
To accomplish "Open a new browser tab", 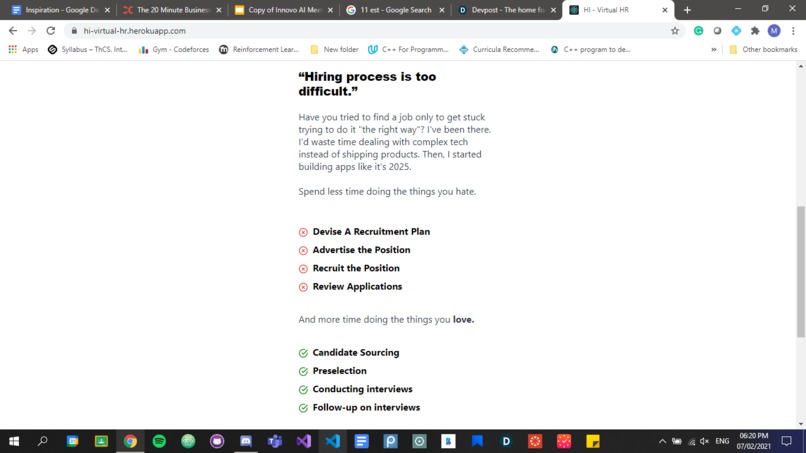I will [687, 10].
